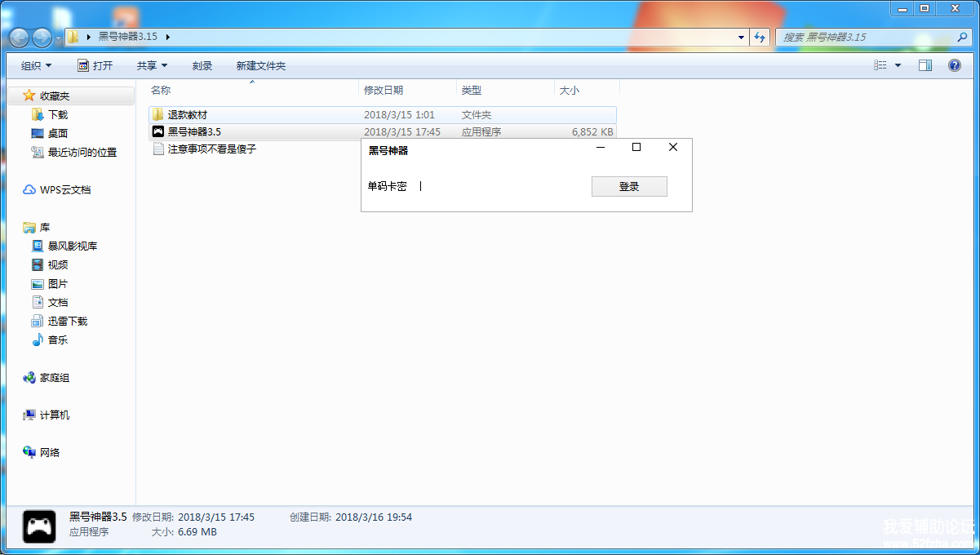
Task: Click the search magnifier icon
Action: [962, 37]
